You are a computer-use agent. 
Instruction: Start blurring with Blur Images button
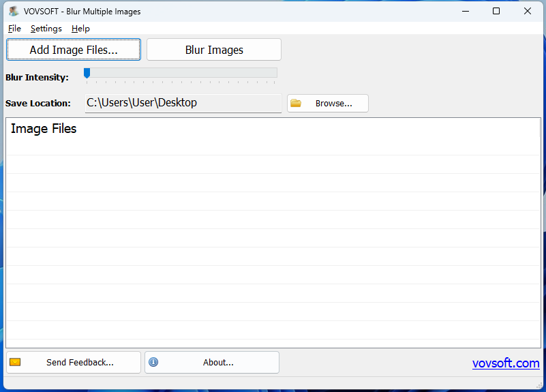214,50
